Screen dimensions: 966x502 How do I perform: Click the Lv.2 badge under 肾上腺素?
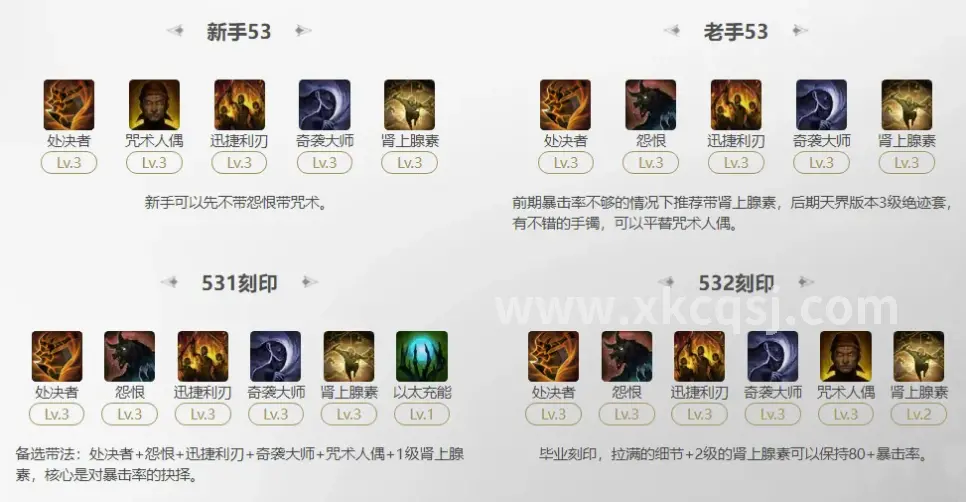pos(919,415)
